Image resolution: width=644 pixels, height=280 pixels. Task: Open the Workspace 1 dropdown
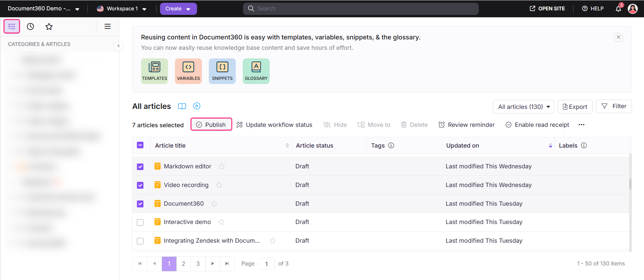click(x=122, y=9)
